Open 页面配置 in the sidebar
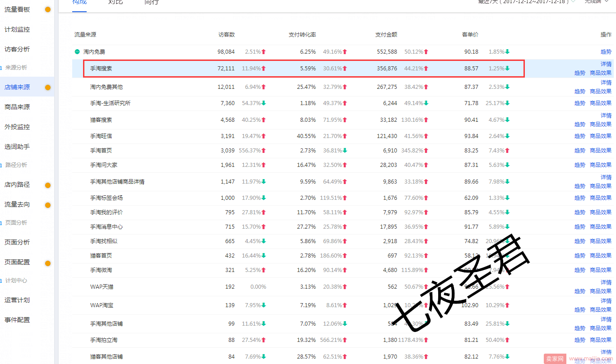 click(x=17, y=262)
